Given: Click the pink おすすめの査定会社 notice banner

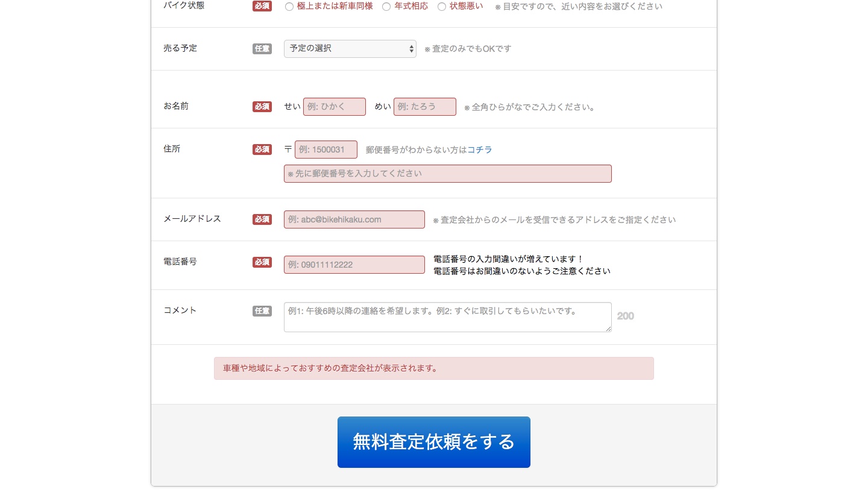Looking at the screenshot, I should 433,368.
